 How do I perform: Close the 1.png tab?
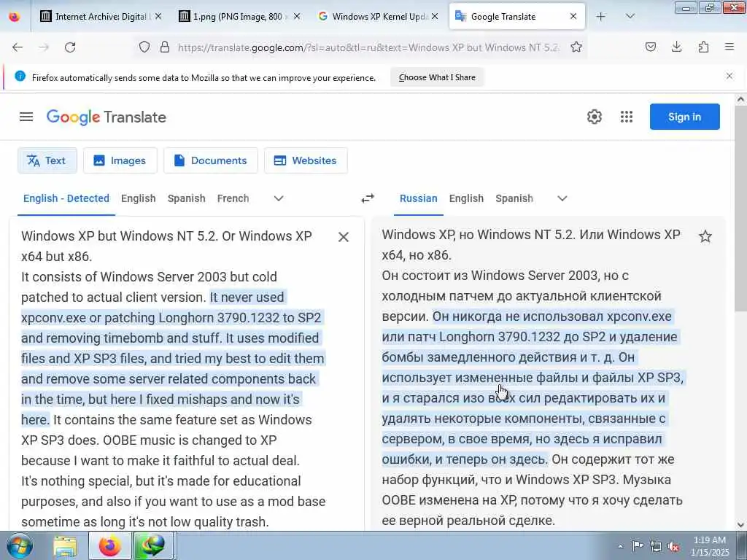[296, 17]
